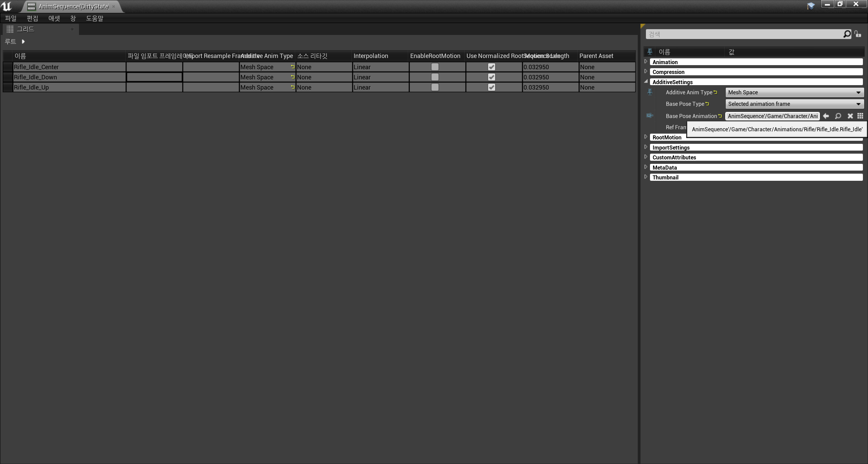Click the Interpolation column header
Screen dimensions: 868x464
tap(371, 56)
